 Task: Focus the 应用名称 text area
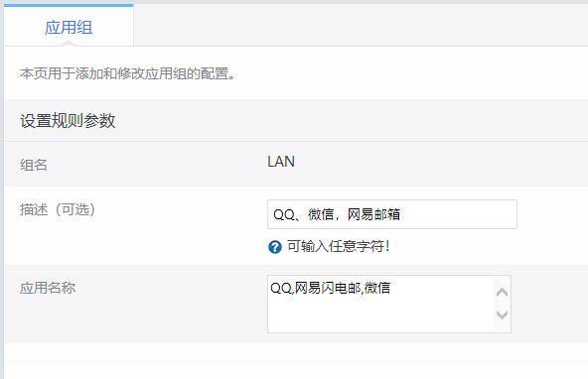(389, 304)
